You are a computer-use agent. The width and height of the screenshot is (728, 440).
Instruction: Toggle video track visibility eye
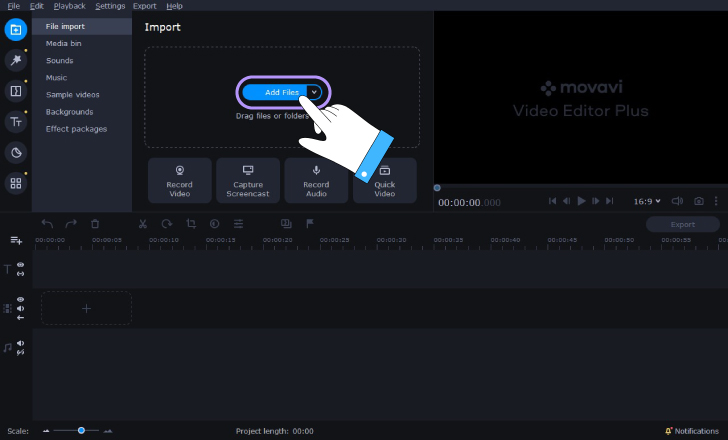click(20, 299)
